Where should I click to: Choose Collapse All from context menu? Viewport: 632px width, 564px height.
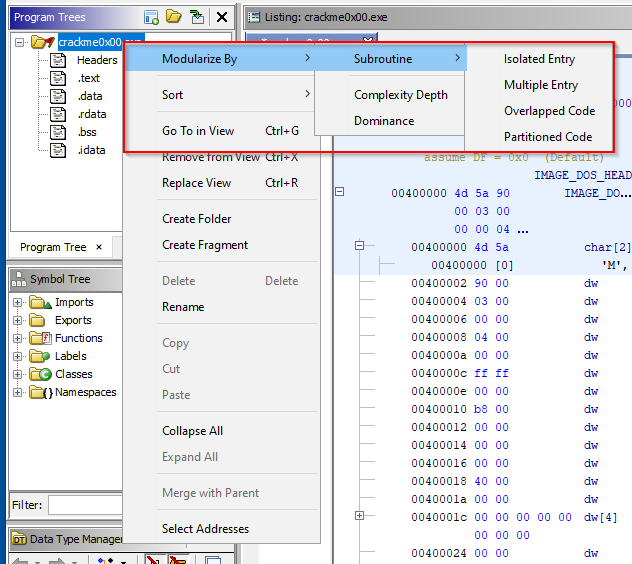(x=221, y=431)
